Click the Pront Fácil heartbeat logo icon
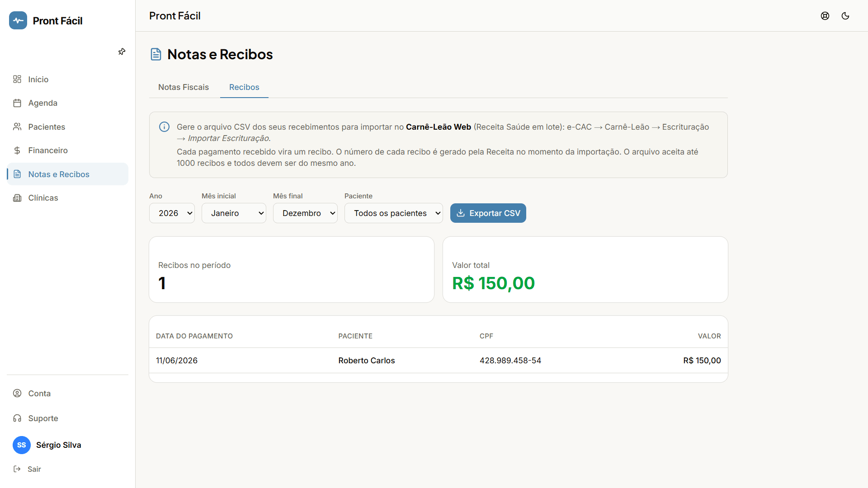The width and height of the screenshot is (868, 488). 18,21
